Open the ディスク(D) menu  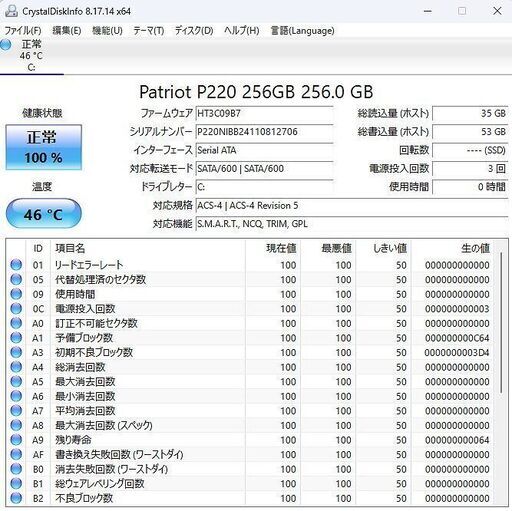[194, 31]
